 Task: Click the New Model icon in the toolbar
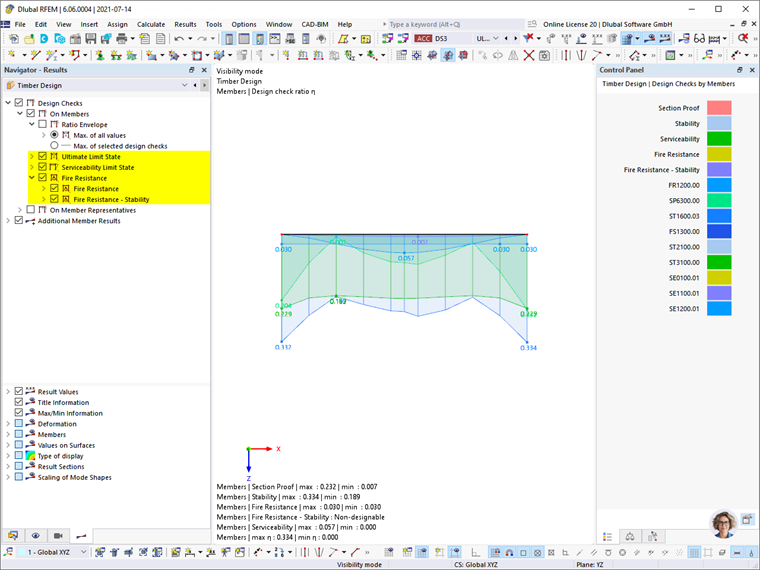pos(14,39)
